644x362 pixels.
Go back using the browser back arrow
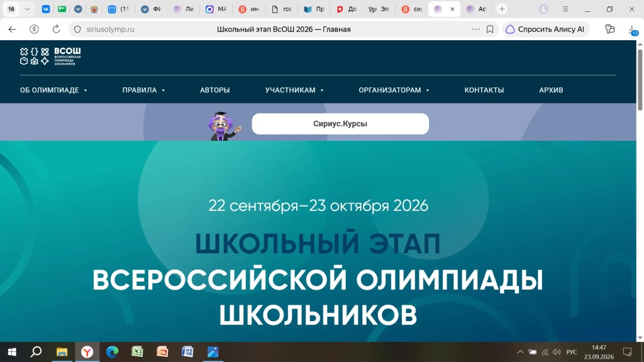12,29
